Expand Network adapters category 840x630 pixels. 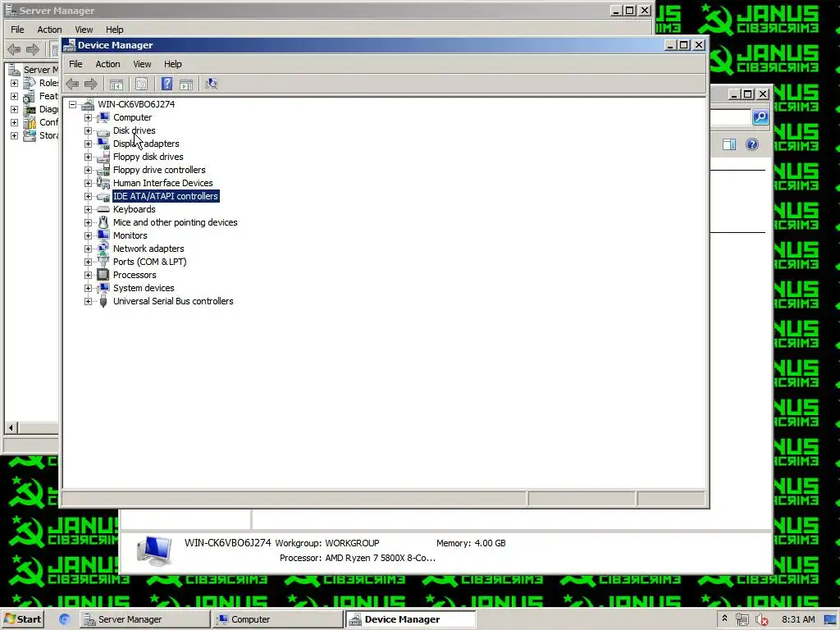point(88,249)
